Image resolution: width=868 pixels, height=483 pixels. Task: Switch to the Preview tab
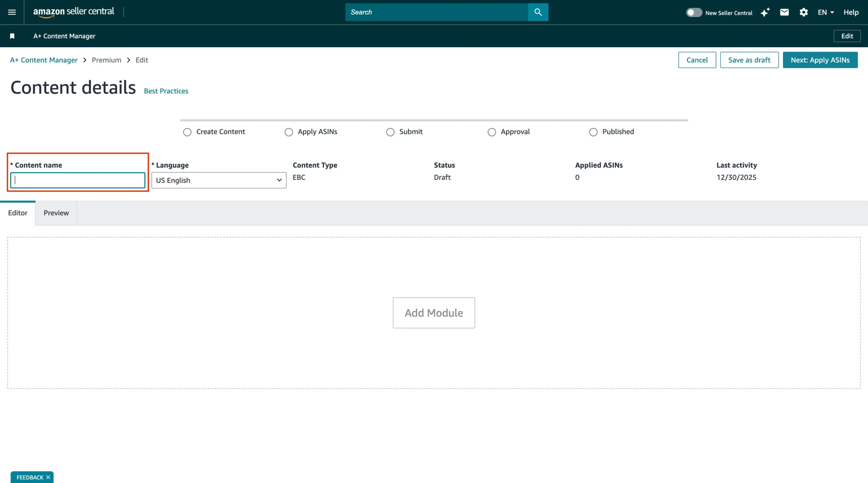56,213
